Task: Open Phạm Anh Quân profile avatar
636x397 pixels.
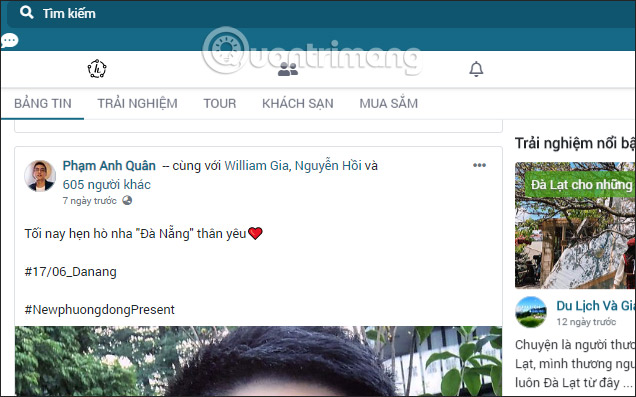Action: click(x=40, y=176)
